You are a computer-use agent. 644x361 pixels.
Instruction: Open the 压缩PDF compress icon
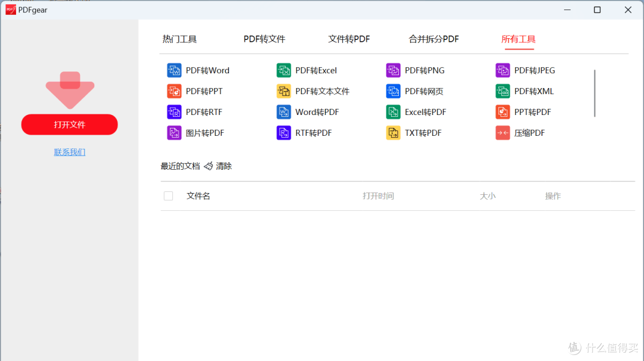pyautogui.click(x=503, y=133)
